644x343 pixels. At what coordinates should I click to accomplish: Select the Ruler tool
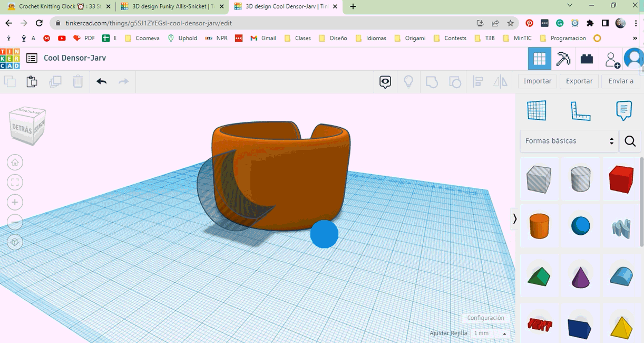click(x=580, y=110)
